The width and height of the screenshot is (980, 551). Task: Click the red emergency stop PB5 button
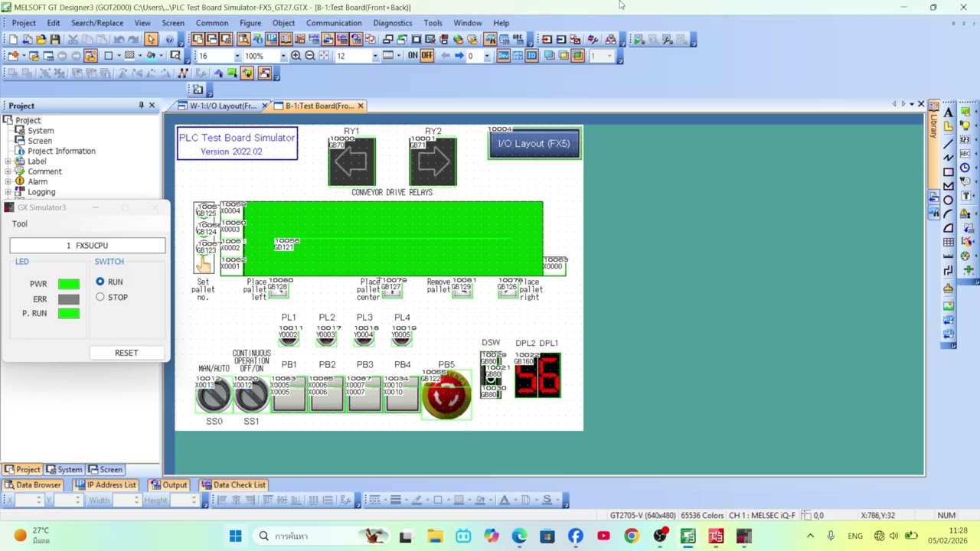(446, 395)
